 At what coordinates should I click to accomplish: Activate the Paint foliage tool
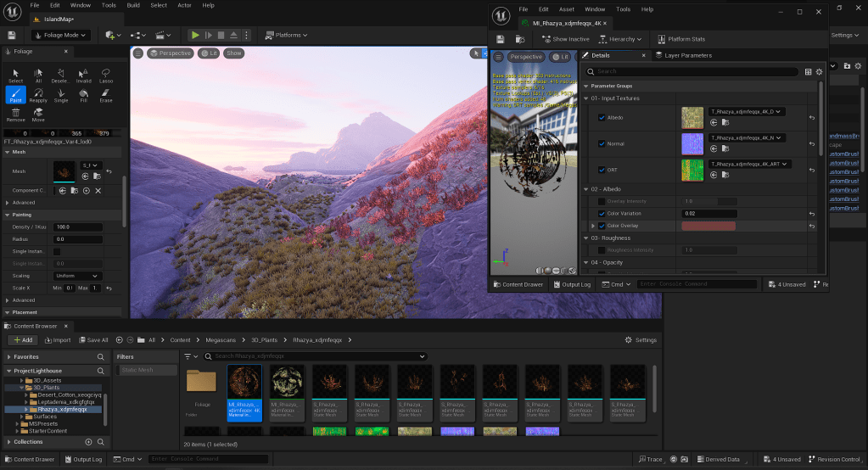(x=15, y=94)
